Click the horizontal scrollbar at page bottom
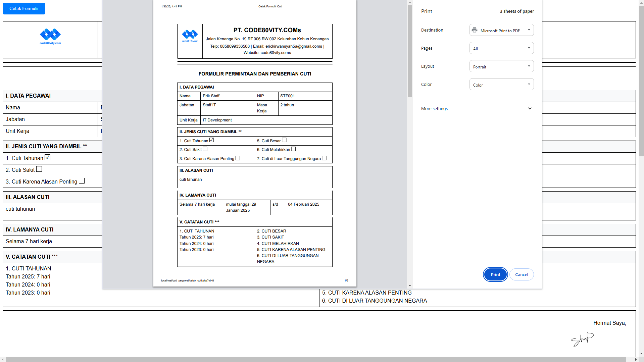Image resolution: width=644 pixels, height=362 pixels. [315, 359]
